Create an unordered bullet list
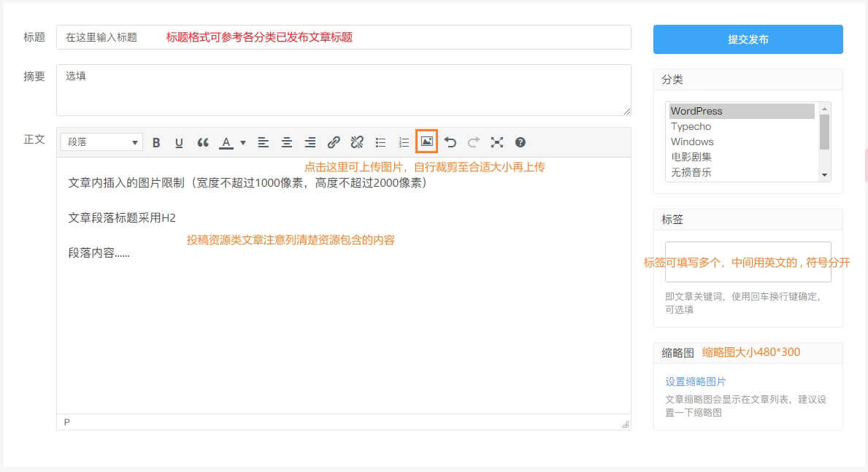The width and height of the screenshot is (868, 472). [x=380, y=142]
